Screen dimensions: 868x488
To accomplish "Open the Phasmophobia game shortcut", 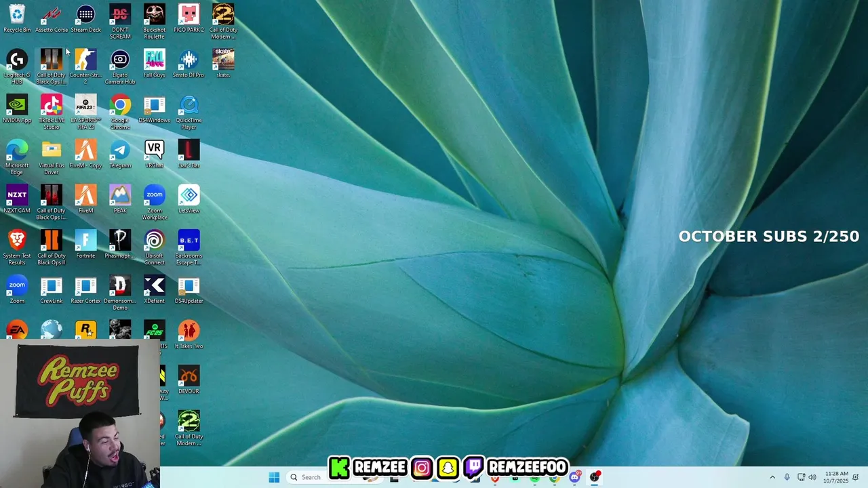I will coord(120,245).
